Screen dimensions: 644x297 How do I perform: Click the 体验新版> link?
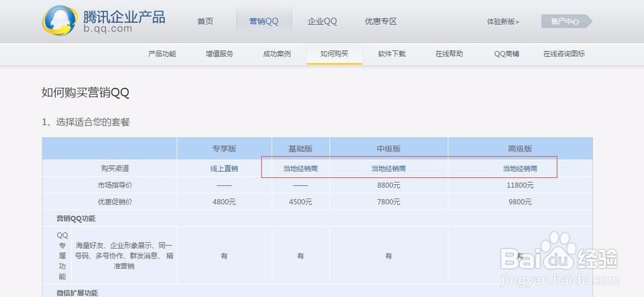point(503,22)
